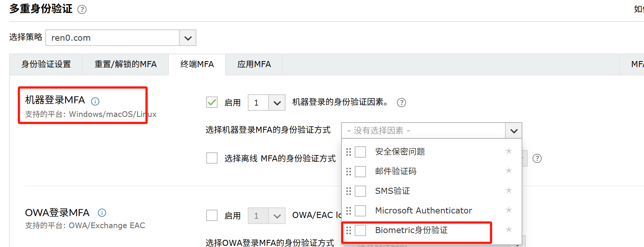The image size is (644, 247).
Task: Click info icon next to OWA登录MFA
Action: click(102, 213)
